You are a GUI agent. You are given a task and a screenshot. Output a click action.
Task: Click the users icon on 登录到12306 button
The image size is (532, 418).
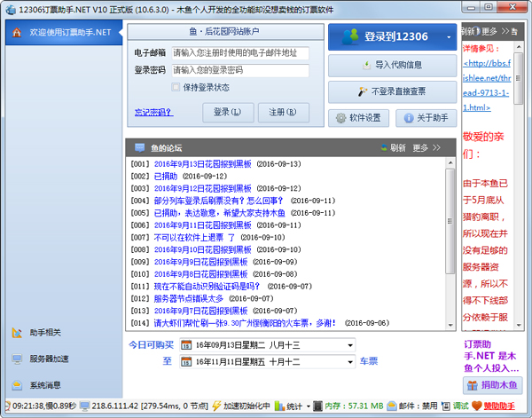click(350, 36)
